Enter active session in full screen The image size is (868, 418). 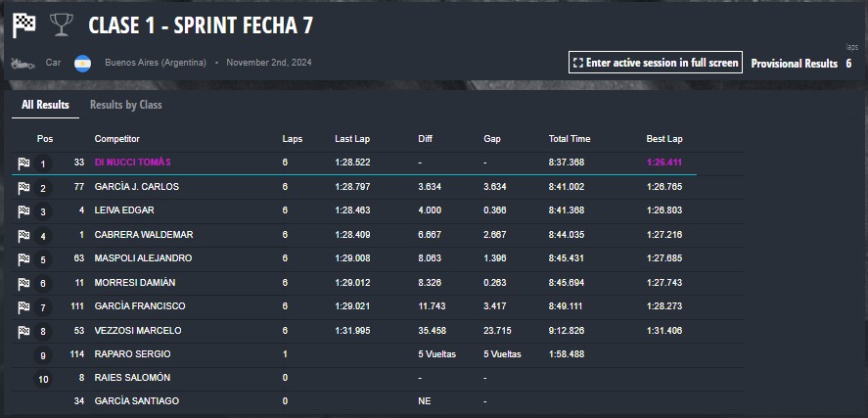tap(656, 63)
